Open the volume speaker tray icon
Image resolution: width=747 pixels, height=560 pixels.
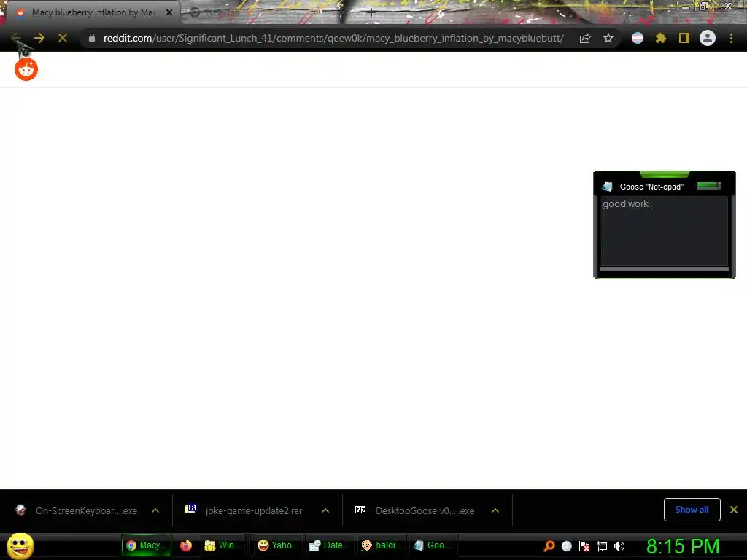click(619, 546)
